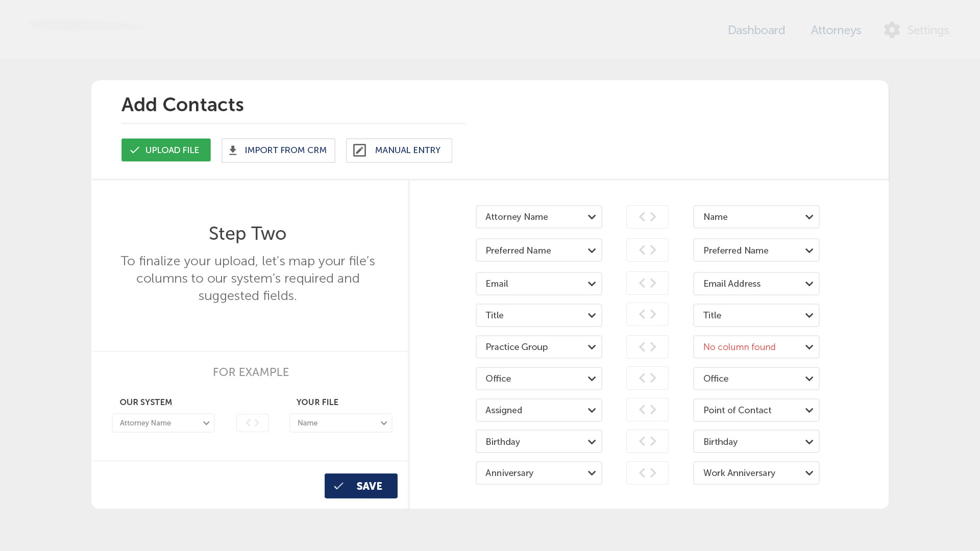Open the No column found dropdown

click(x=756, y=347)
